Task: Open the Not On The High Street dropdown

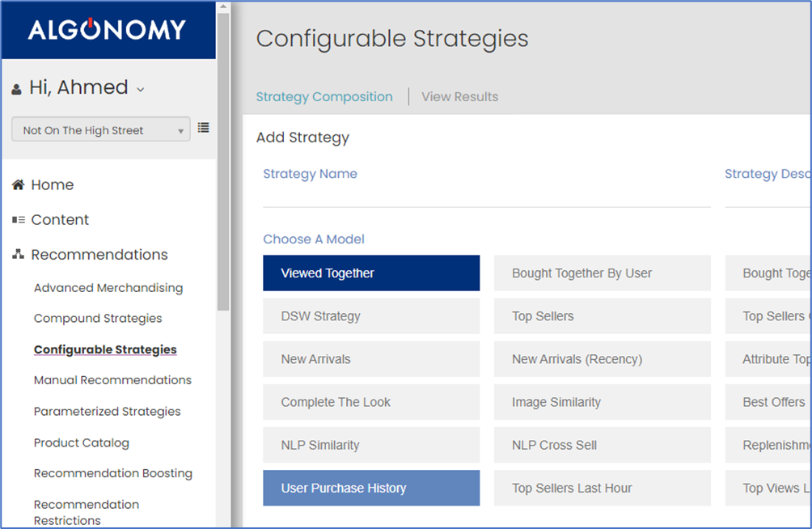Action: (101, 130)
